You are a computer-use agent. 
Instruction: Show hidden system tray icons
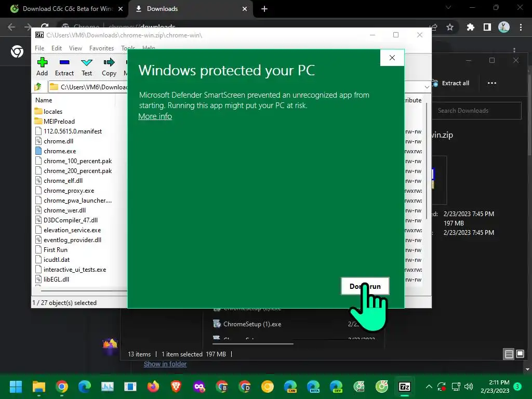tap(429, 387)
